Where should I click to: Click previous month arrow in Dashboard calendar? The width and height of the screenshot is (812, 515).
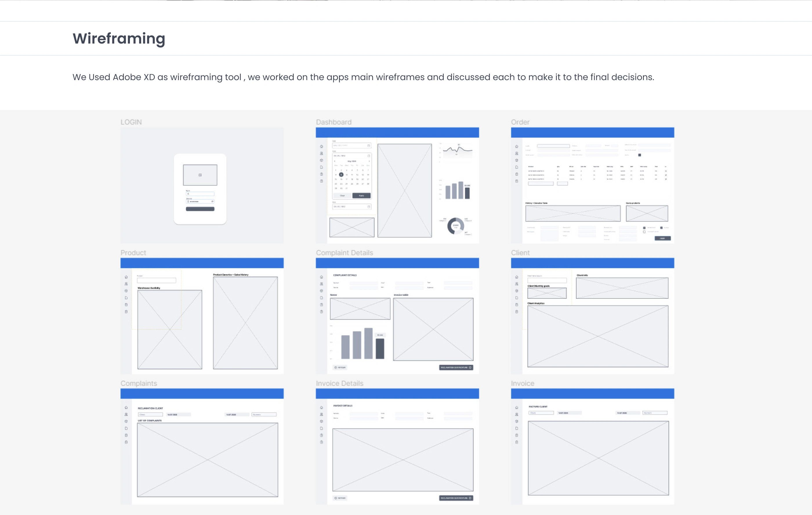(x=334, y=161)
